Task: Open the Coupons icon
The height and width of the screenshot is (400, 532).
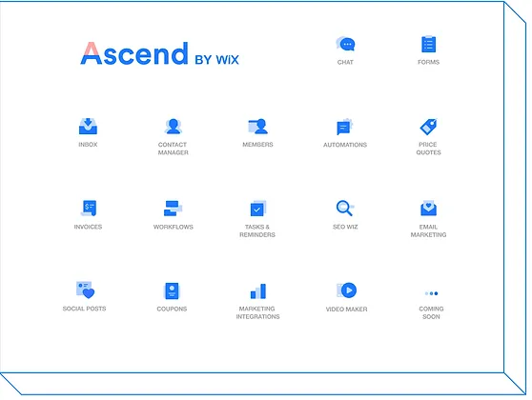Action: [172, 290]
